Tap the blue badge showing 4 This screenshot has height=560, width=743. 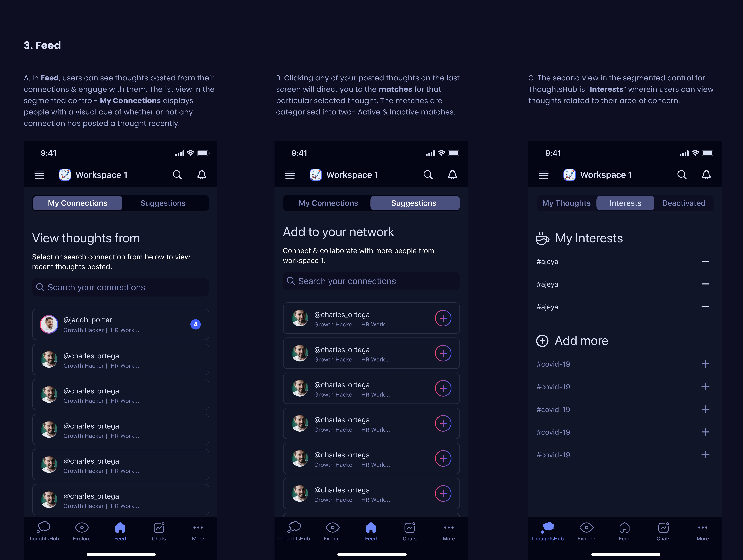pyautogui.click(x=196, y=324)
